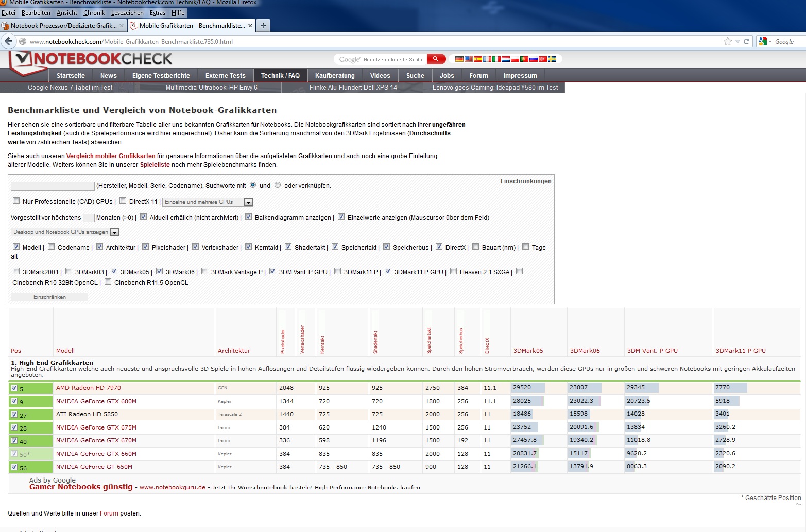Image resolution: width=806 pixels, height=532 pixels.
Task: Toggle 'Einzelwerte anzeigen' checkbox
Action: (x=341, y=217)
